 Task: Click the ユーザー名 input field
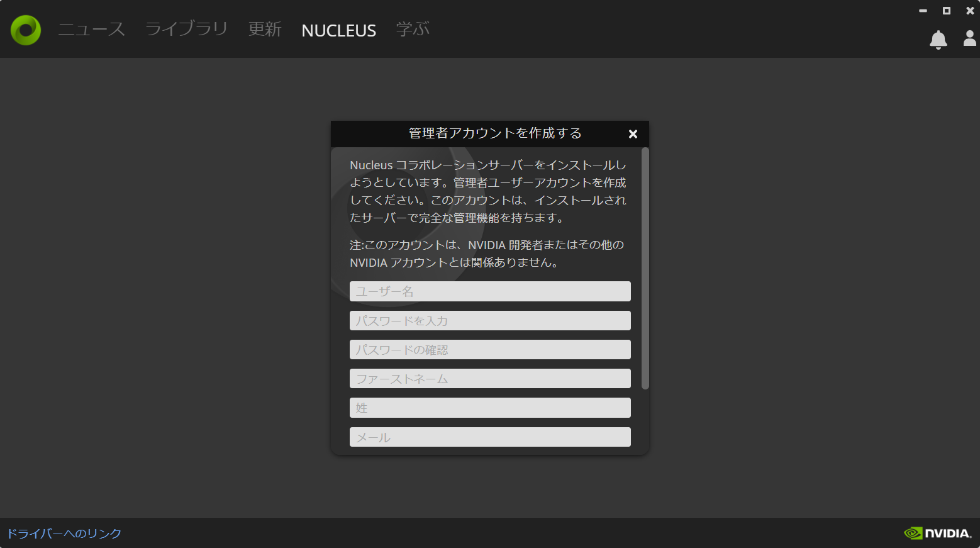coord(490,291)
